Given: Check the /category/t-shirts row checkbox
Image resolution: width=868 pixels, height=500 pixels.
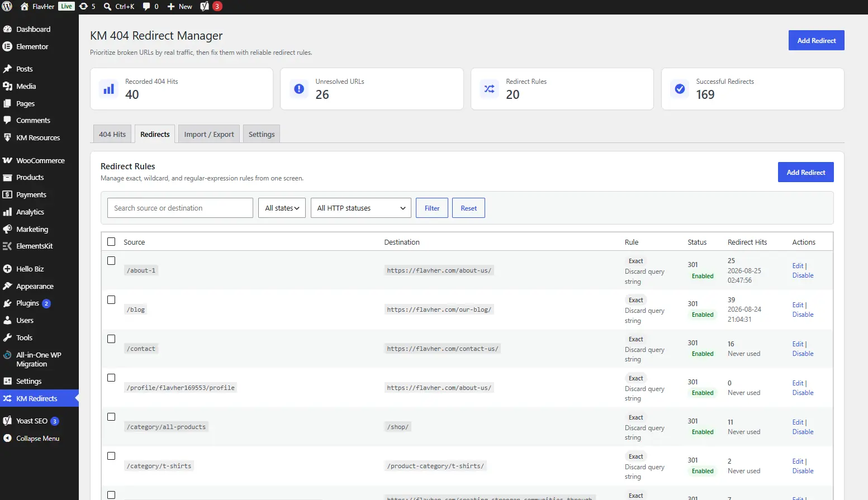Looking at the screenshot, I should 111,456.
